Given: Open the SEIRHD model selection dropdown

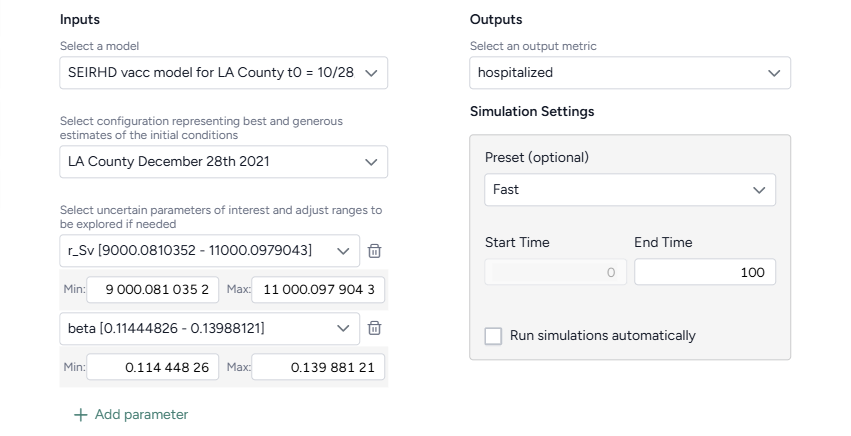Looking at the screenshot, I should point(223,73).
